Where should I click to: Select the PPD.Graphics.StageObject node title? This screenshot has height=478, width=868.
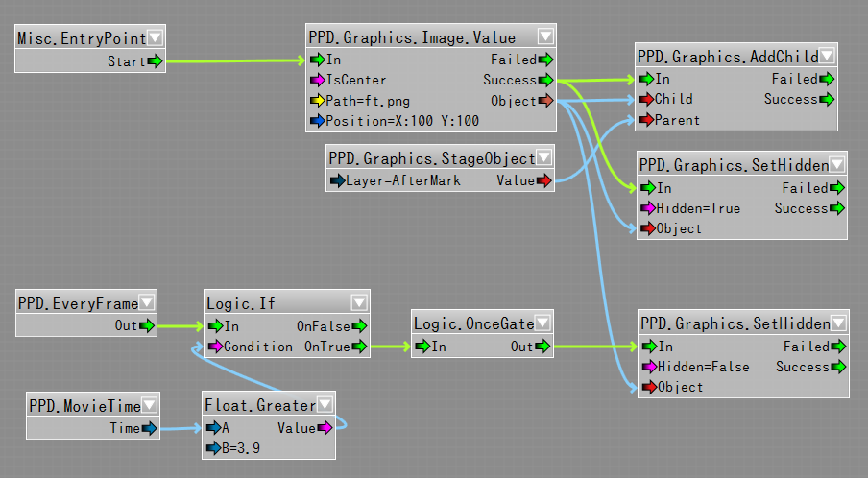pyautogui.click(x=430, y=157)
